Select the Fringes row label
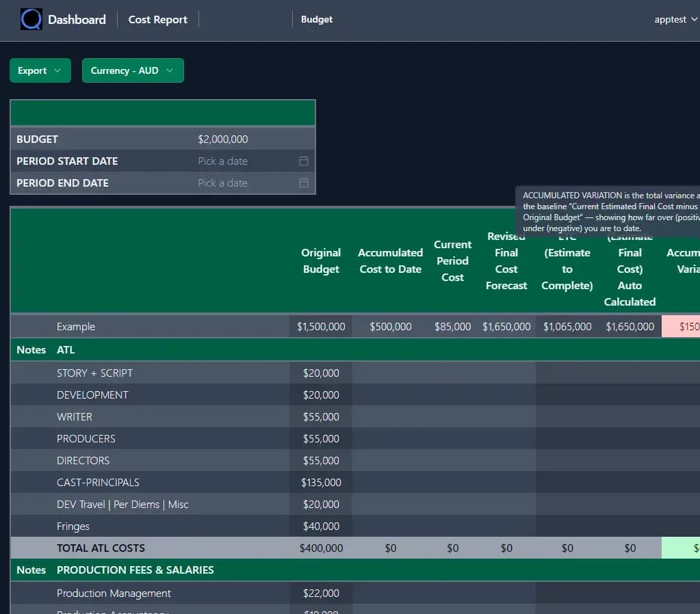The height and width of the screenshot is (614, 700). pyautogui.click(x=73, y=526)
